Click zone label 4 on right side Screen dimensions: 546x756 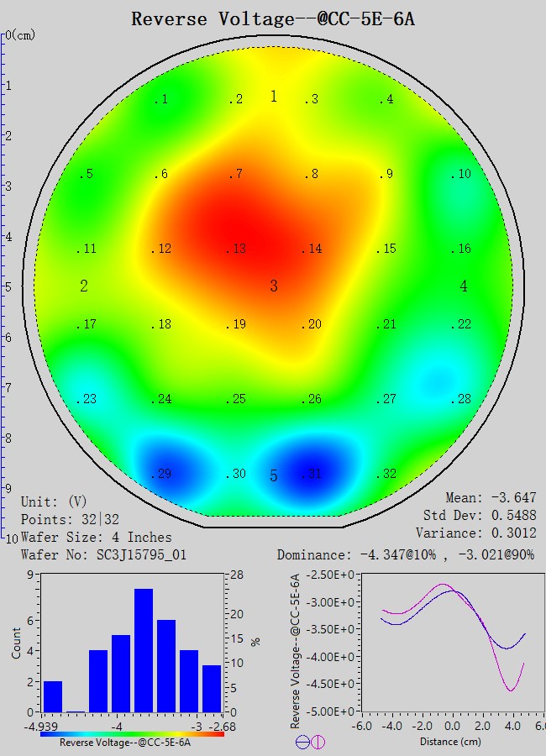[464, 286]
